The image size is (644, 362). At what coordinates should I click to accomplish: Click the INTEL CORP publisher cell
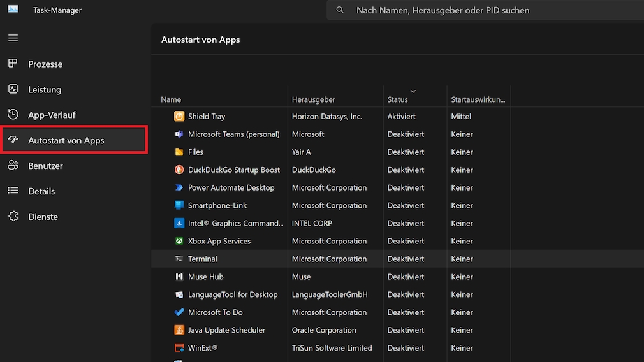coord(312,223)
